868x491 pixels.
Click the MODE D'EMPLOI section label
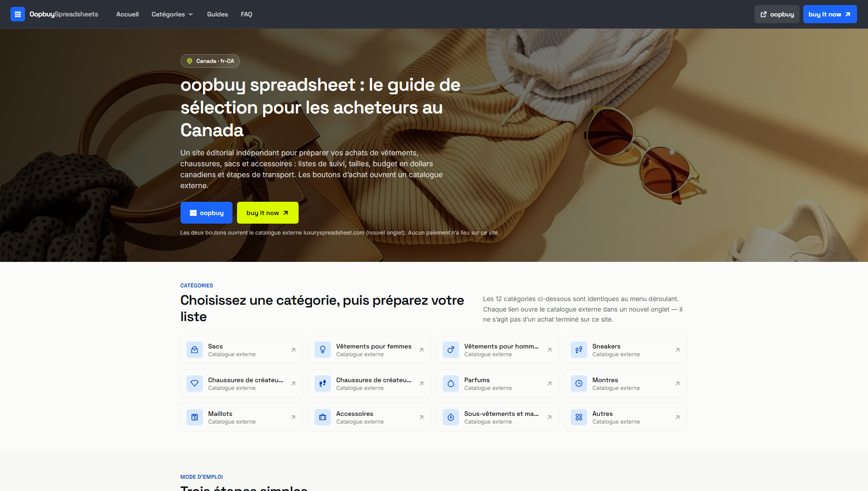click(201, 477)
